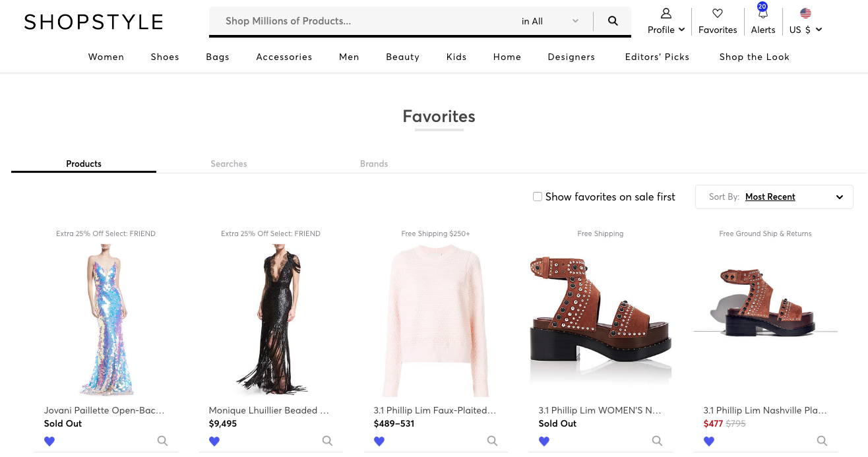
Task: Open Editors' Picks in the navigation
Action: click(657, 57)
